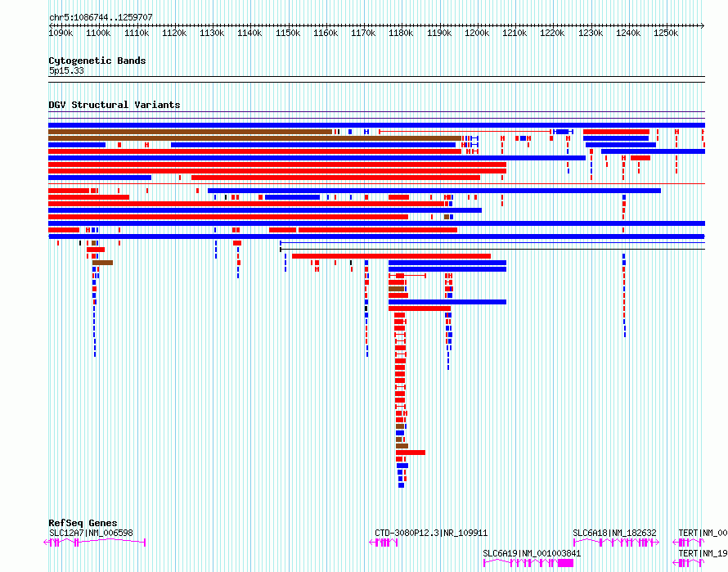Screen dimensions: 728x572
Task: Select the SLC12A7 gene model glyph
Action: pos(95,543)
